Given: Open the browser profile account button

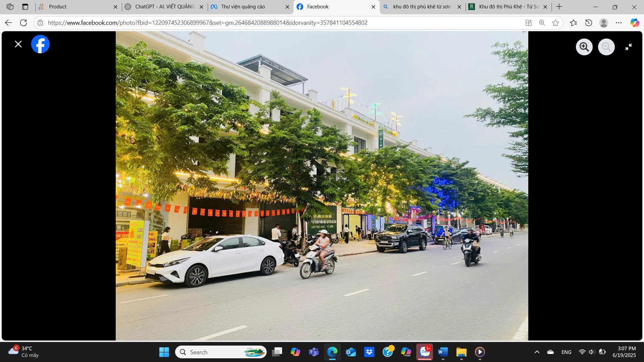Looking at the screenshot, I should (x=603, y=23).
